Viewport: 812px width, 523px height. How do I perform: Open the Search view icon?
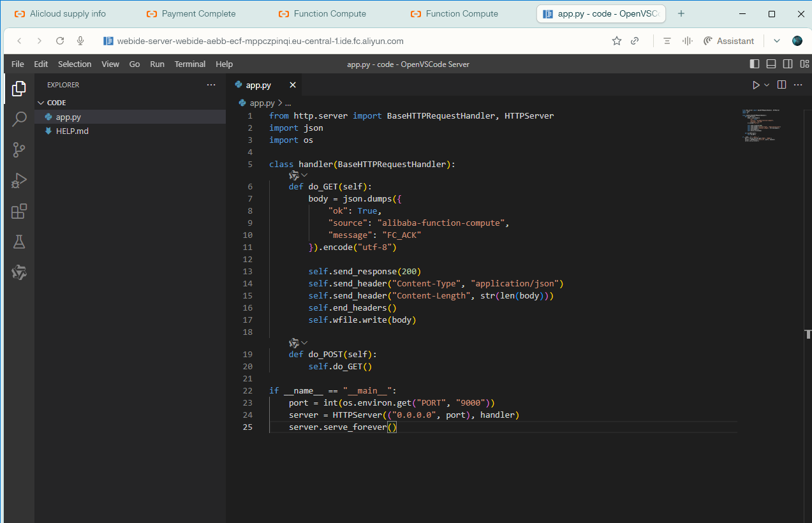click(18, 119)
